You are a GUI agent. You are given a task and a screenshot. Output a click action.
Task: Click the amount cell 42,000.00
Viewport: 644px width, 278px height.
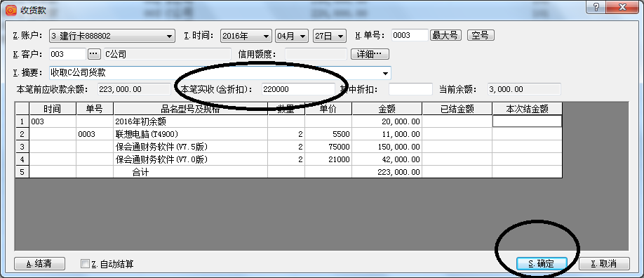(387, 159)
